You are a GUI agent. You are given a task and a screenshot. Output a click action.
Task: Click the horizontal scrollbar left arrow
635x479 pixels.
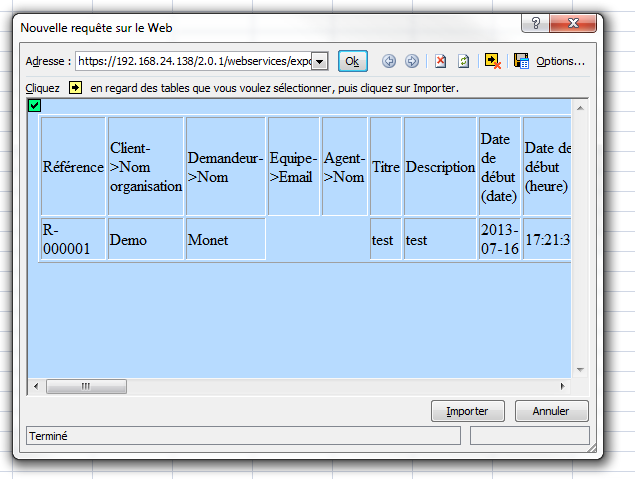pos(35,386)
